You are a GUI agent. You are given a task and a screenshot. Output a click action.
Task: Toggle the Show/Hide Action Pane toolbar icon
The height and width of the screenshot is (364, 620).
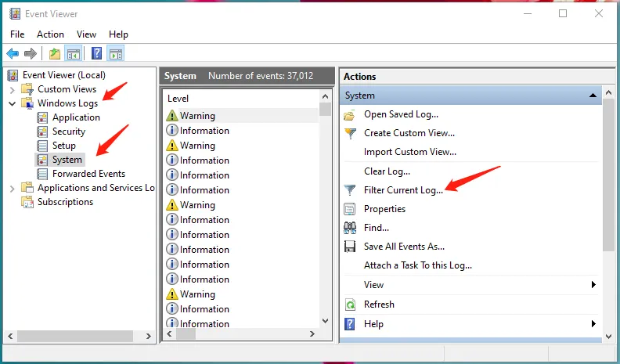pyautogui.click(x=116, y=53)
